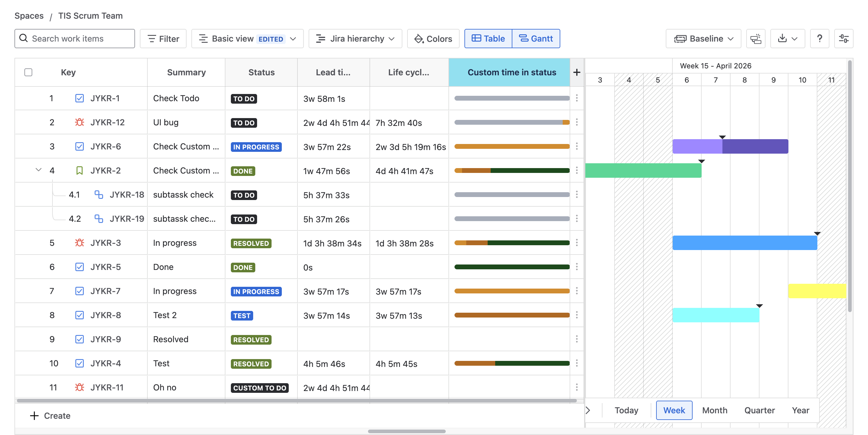868x435 pixels.
Task: Click the export download icon
Action: point(782,38)
